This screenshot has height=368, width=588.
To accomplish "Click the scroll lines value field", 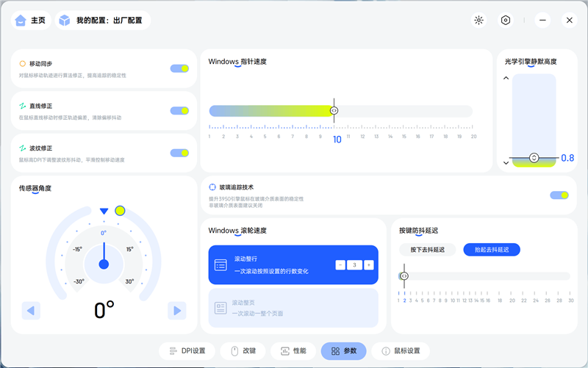I will click(x=354, y=265).
